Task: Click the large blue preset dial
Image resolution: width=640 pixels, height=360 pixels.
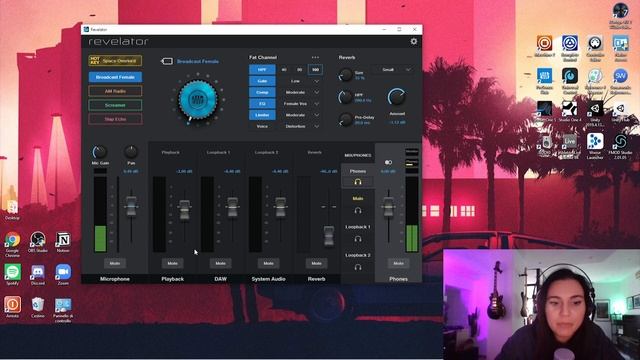Action: (198, 100)
